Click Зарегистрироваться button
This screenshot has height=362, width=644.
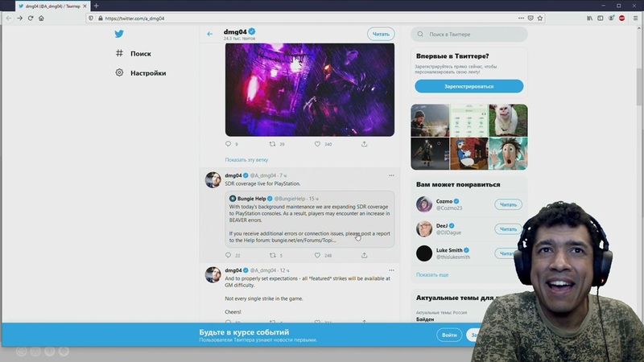(469, 87)
